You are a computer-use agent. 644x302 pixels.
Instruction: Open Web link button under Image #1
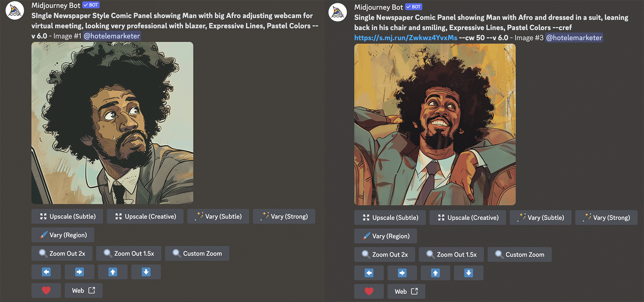(x=84, y=291)
